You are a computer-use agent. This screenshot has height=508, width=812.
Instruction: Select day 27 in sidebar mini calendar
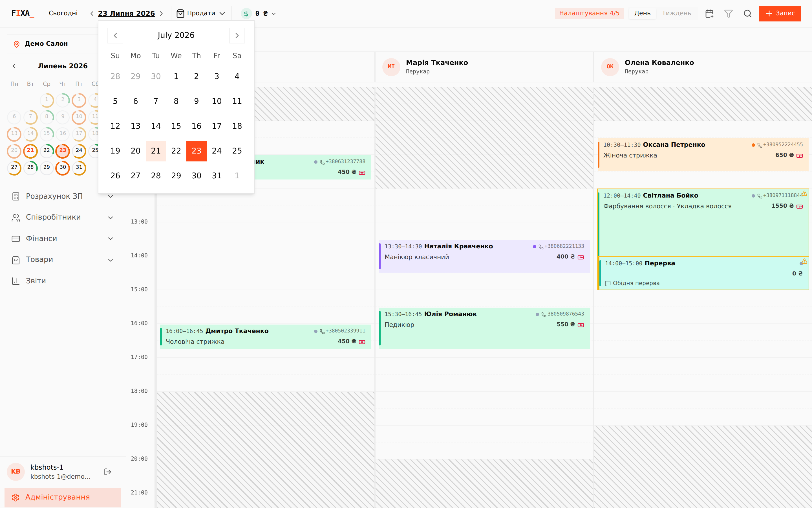click(14, 168)
